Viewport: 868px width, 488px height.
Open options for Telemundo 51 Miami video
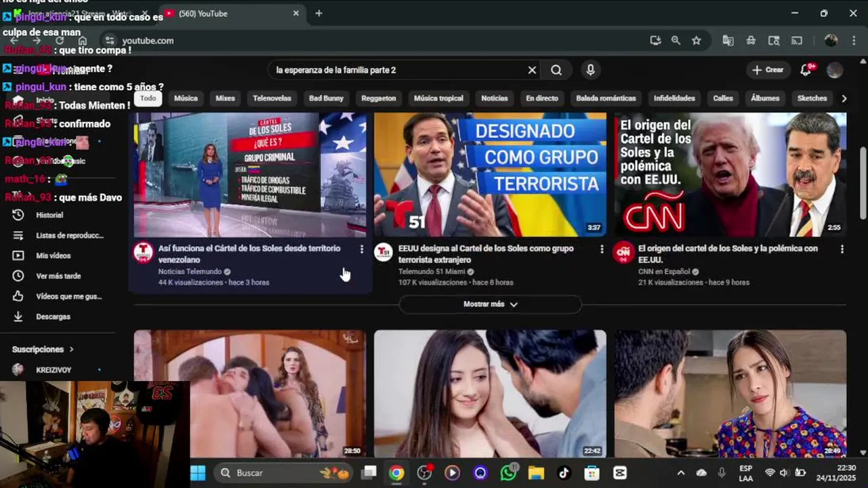click(602, 249)
